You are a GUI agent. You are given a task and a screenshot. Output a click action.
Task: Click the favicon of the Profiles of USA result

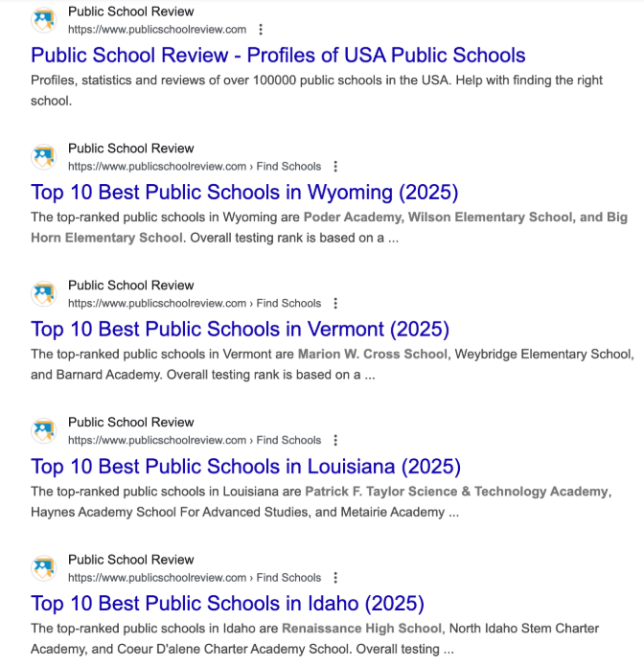click(44, 20)
